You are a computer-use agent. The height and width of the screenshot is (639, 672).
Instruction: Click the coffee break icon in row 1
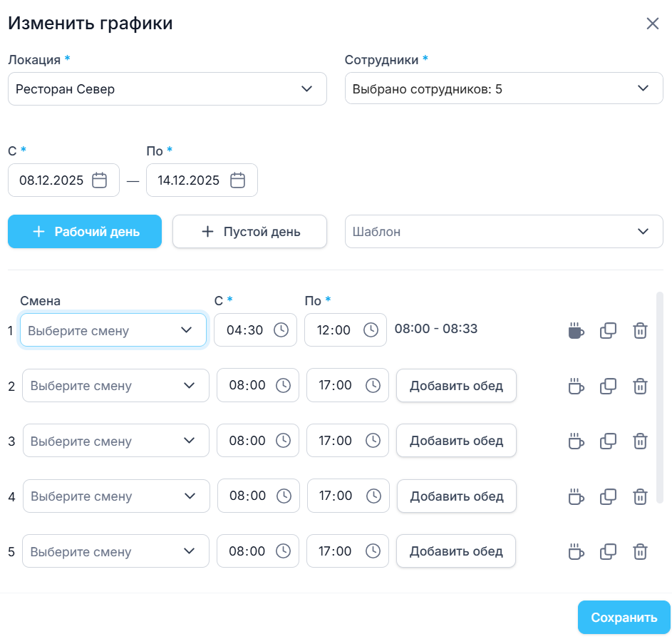[x=576, y=331]
